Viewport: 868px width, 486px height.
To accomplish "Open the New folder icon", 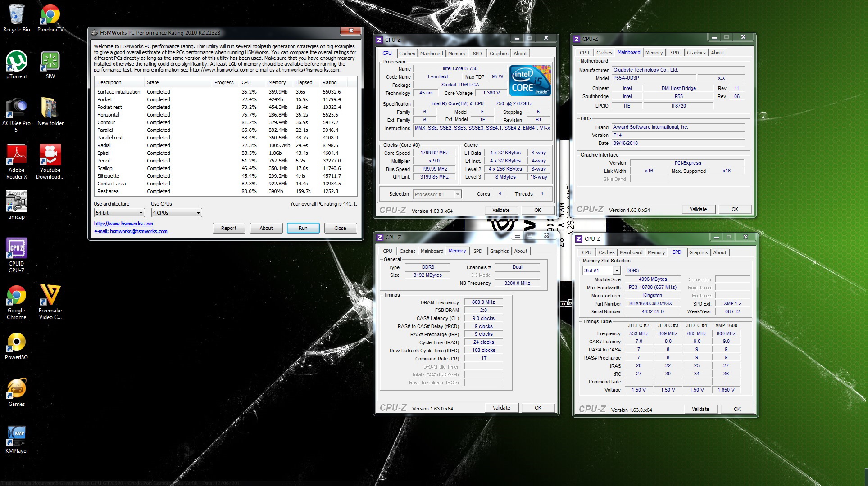I will [50, 109].
